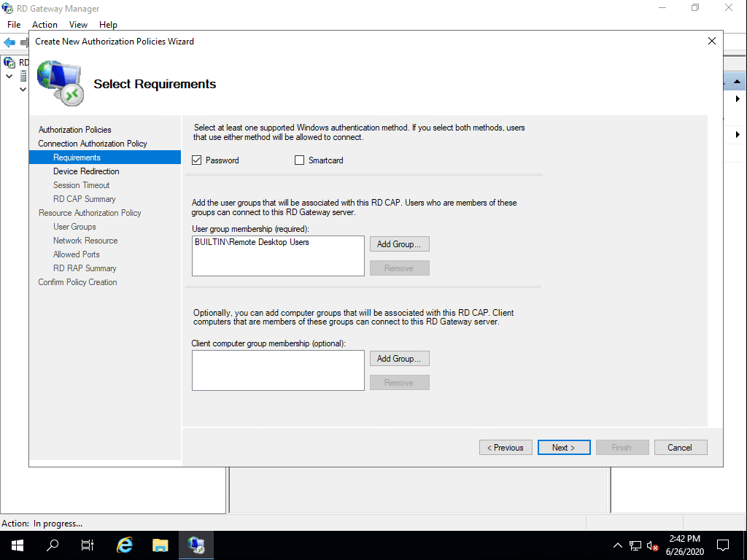Screen dimensions: 747x560
Task: Open the View menu
Action: tap(78, 24)
